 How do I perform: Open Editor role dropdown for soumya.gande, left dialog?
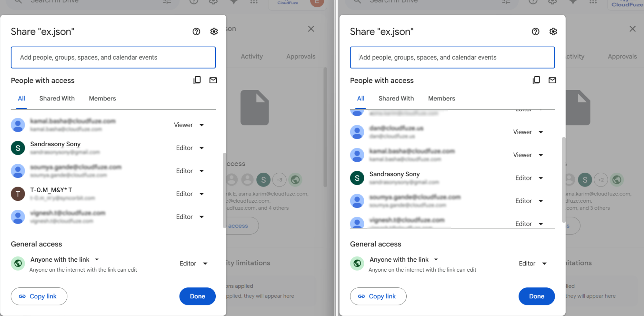tap(190, 171)
